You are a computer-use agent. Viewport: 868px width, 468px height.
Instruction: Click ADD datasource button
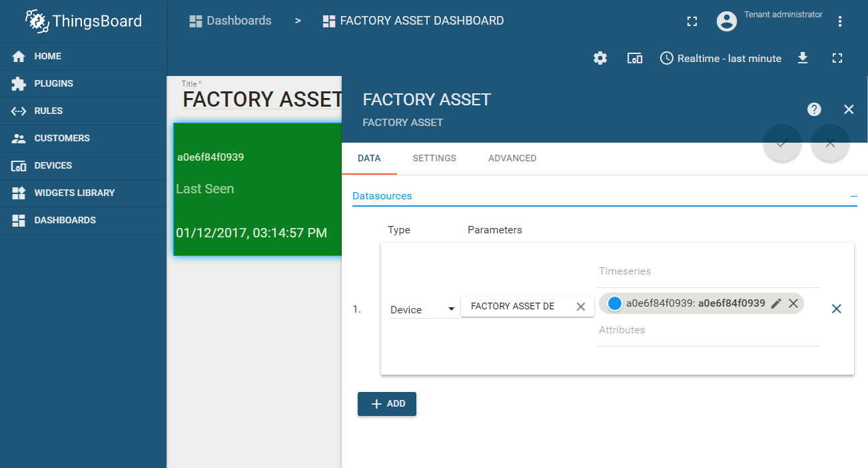(387, 404)
